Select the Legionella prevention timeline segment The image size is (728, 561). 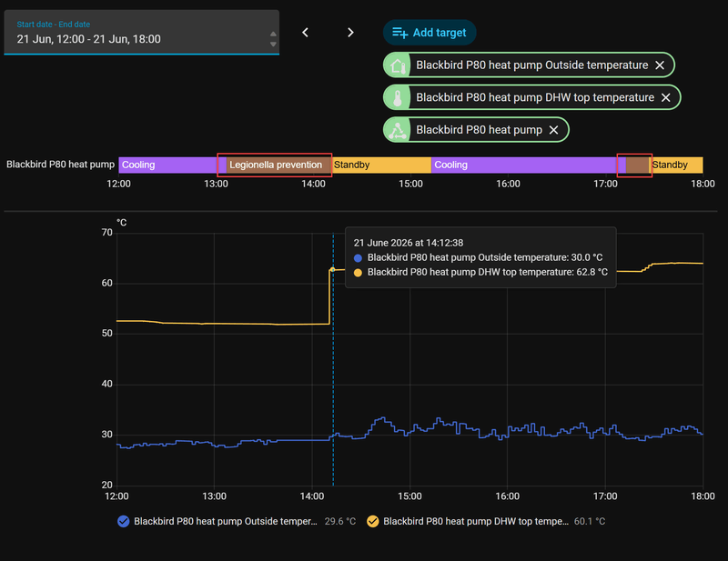[x=278, y=165]
